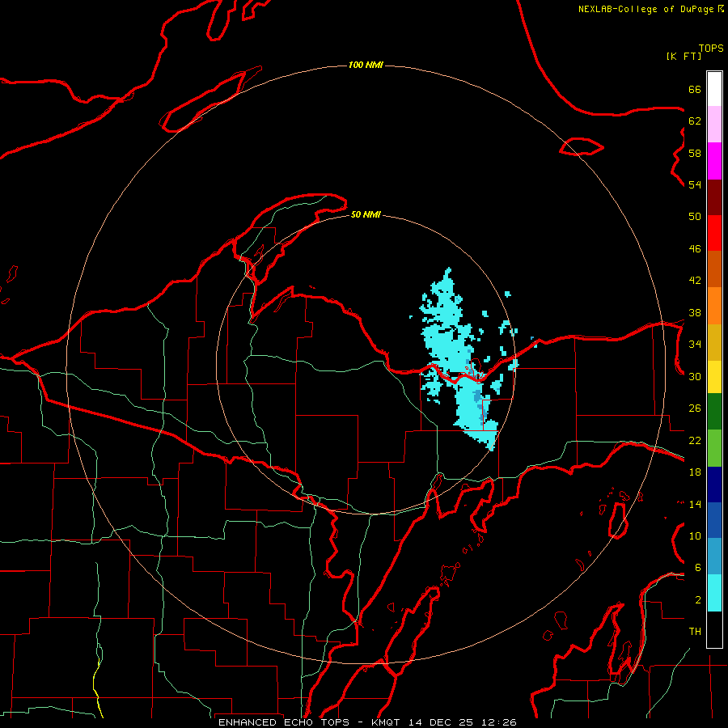This screenshot has height=728, width=728.
Task: Click the darker blue pixels inside the echo
Action: coord(477,397)
